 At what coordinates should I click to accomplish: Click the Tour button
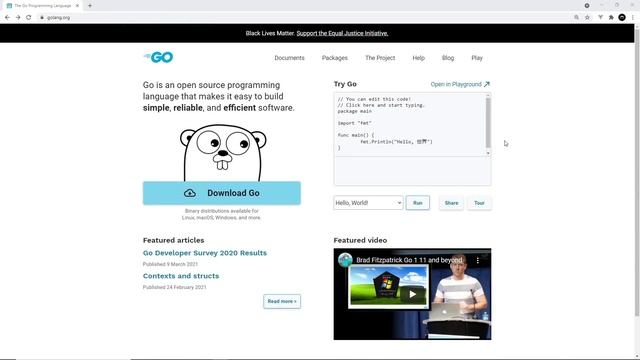click(479, 203)
